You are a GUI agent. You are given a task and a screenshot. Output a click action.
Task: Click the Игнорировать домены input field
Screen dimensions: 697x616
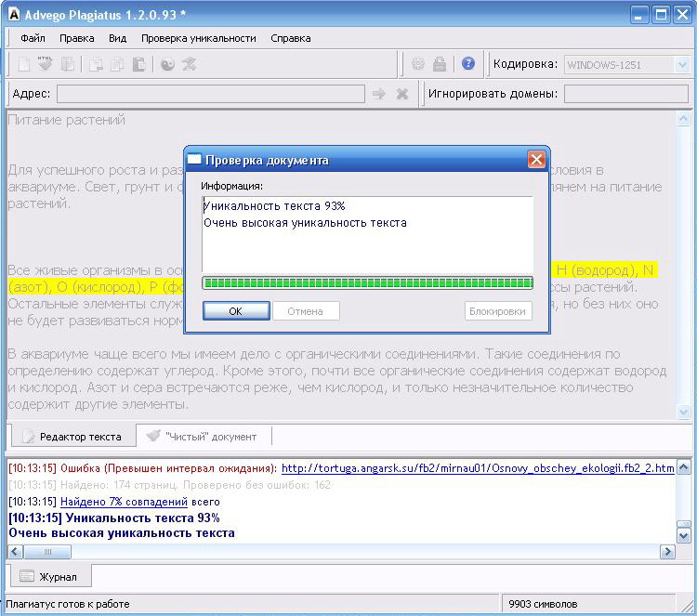(626, 94)
